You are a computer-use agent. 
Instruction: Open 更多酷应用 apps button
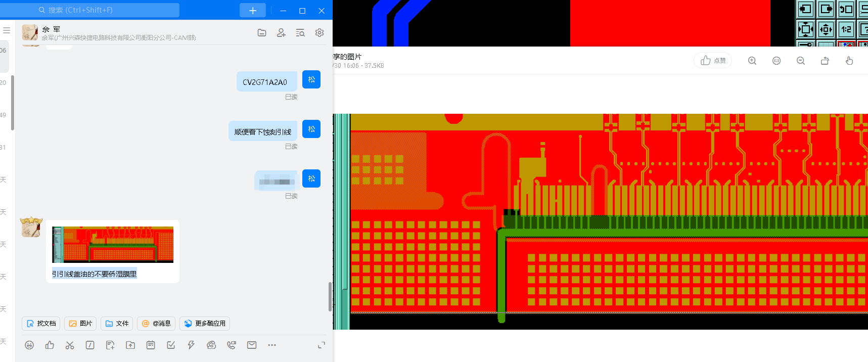click(x=205, y=324)
